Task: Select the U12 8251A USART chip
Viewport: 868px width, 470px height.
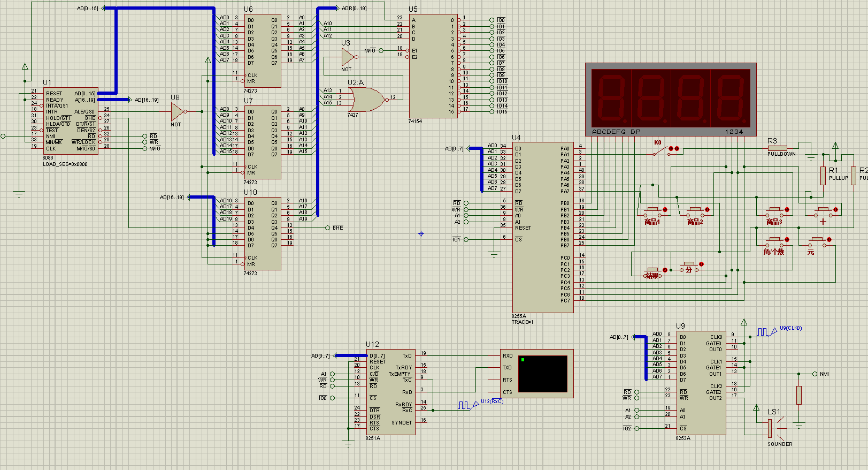Action: [x=390, y=392]
